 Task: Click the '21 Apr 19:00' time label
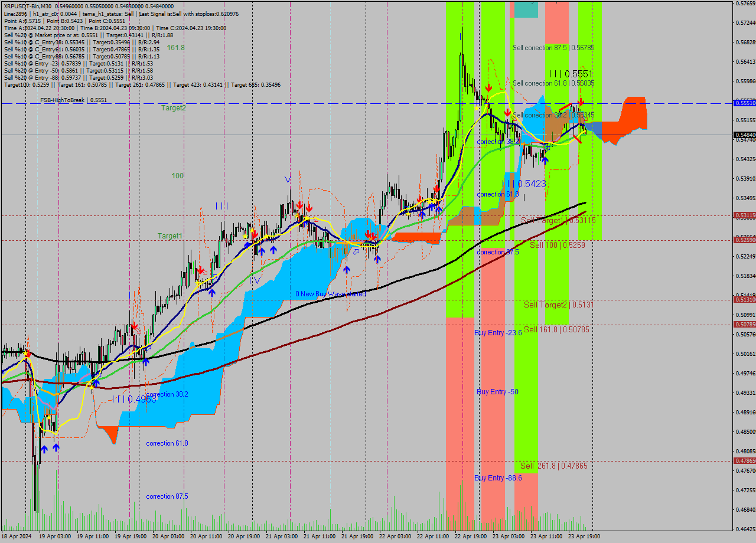point(357,537)
